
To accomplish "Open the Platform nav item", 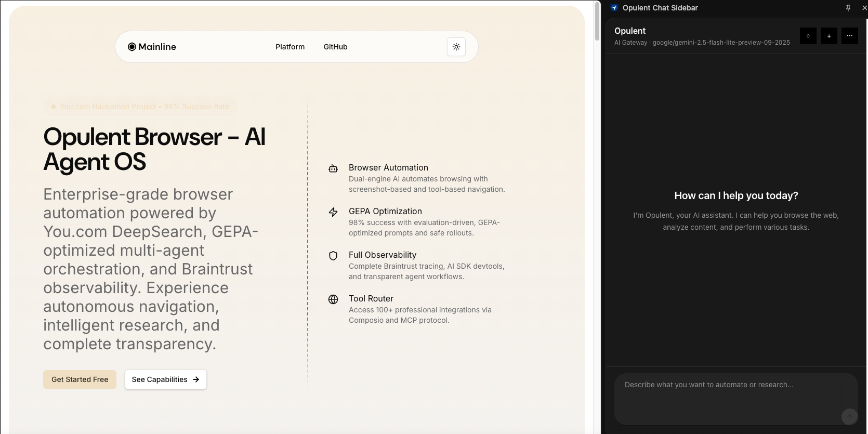I will 290,47.
